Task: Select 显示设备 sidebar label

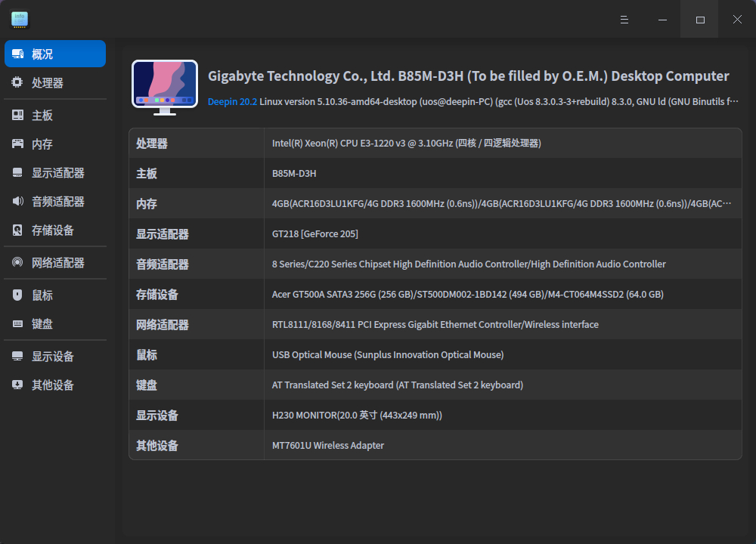Action: (x=53, y=357)
